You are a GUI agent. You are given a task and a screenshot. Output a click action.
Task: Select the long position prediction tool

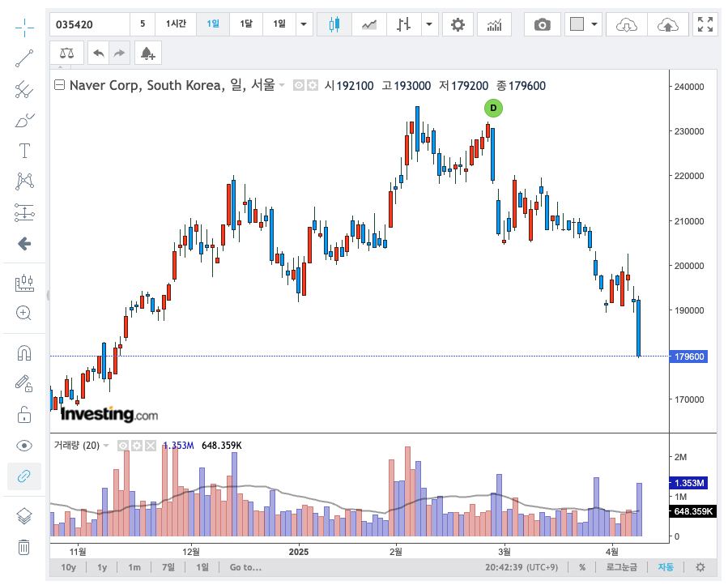(x=24, y=212)
